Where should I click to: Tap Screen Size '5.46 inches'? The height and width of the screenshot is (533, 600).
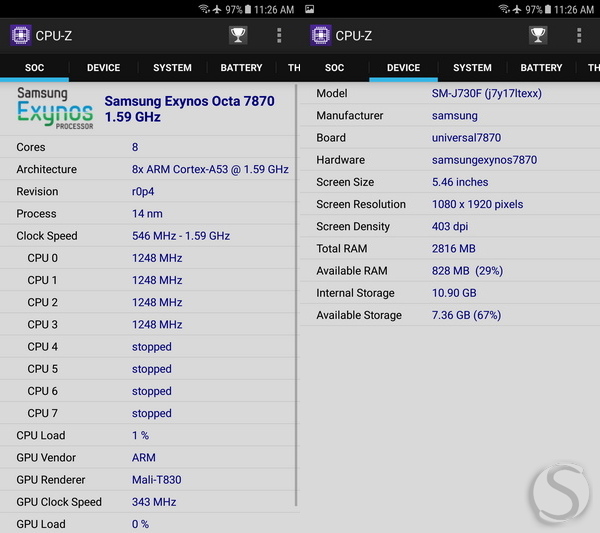click(460, 182)
